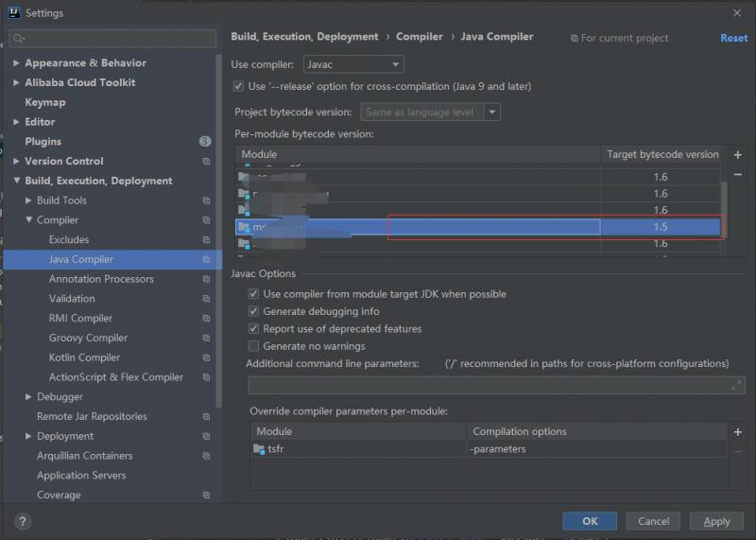Select Annotation Processors in settings tree
Screen dimensions: 756x540
click(101, 279)
